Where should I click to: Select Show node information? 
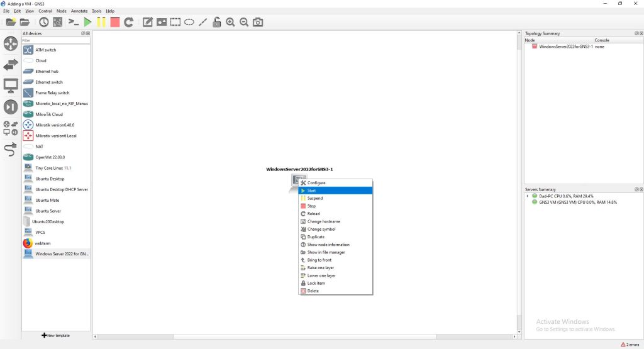pyautogui.click(x=336, y=245)
